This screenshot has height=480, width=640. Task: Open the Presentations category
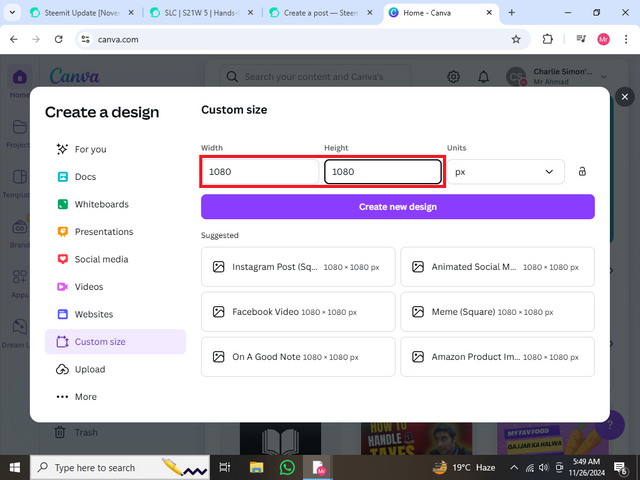pos(116,231)
